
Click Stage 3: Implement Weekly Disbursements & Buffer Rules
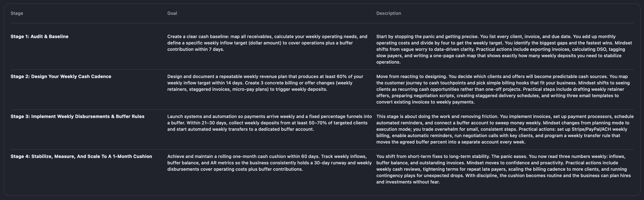pos(77,117)
